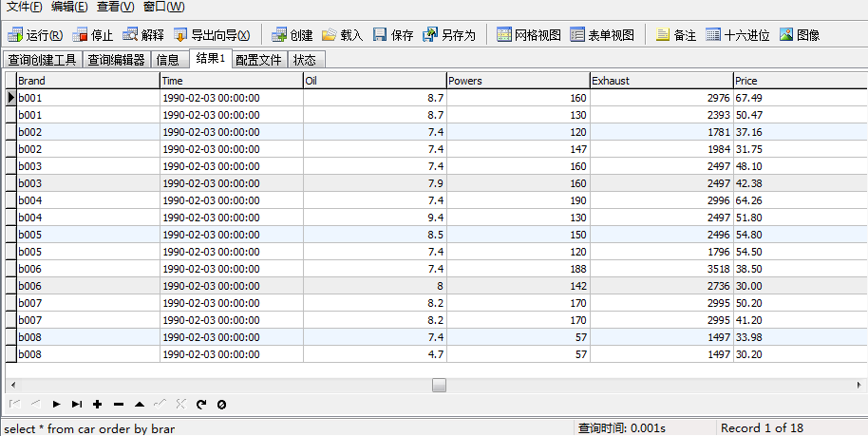Screen dimensions: 868x436
Task: Select the Powers cell 147
Action: click(x=519, y=149)
